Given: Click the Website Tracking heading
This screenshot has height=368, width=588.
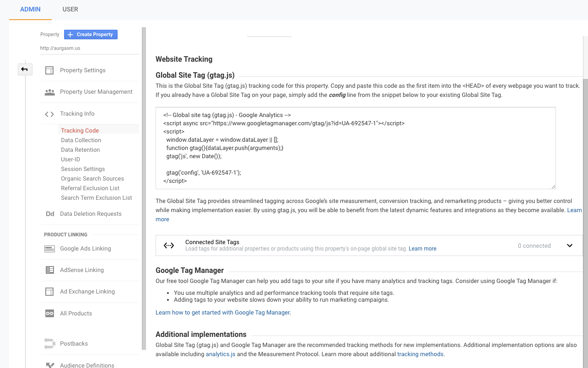Looking at the screenshot, I should coord(184,59).
